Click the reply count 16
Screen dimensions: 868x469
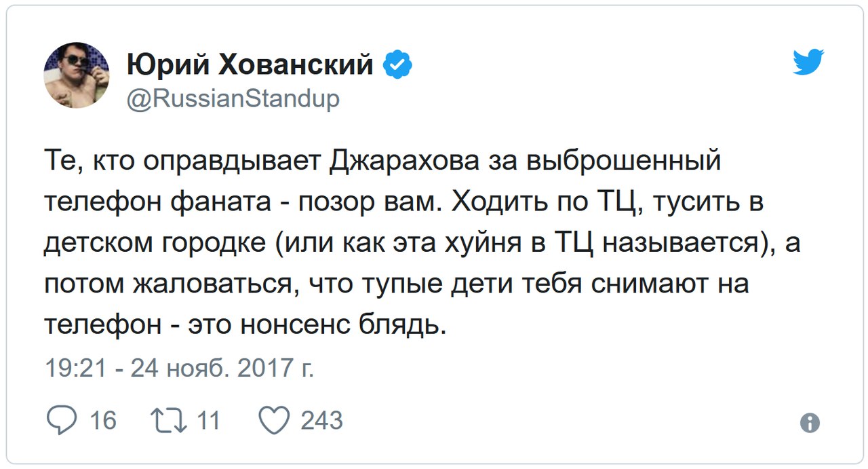tap(103, 421)
